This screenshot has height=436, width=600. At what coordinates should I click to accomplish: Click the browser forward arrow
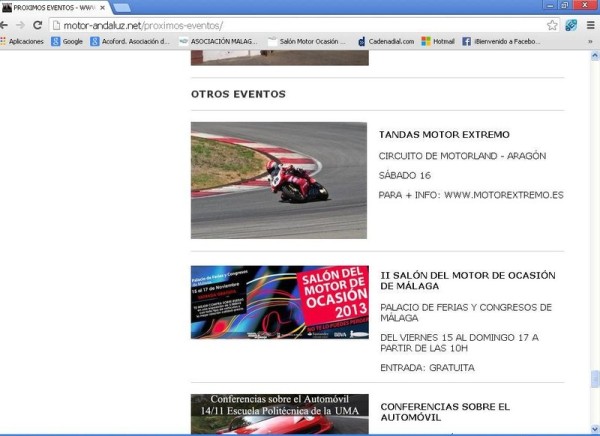tap(21, 25)
